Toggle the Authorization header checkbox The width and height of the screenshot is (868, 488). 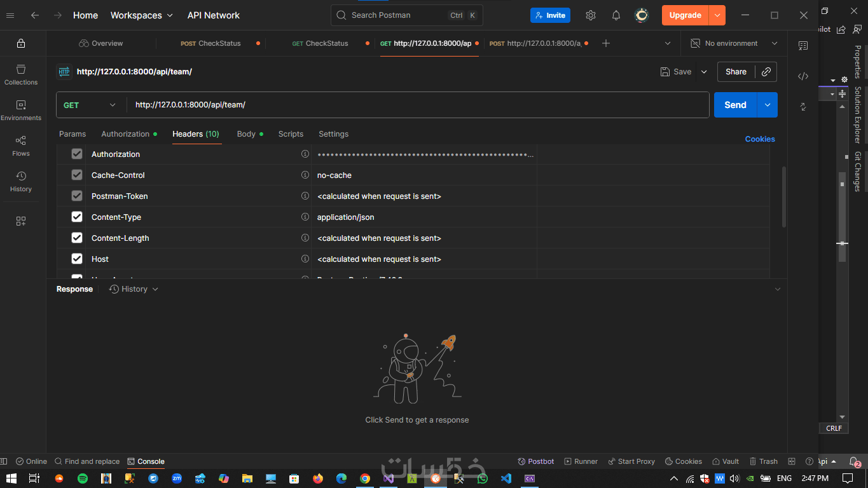[x=77, y=154]
